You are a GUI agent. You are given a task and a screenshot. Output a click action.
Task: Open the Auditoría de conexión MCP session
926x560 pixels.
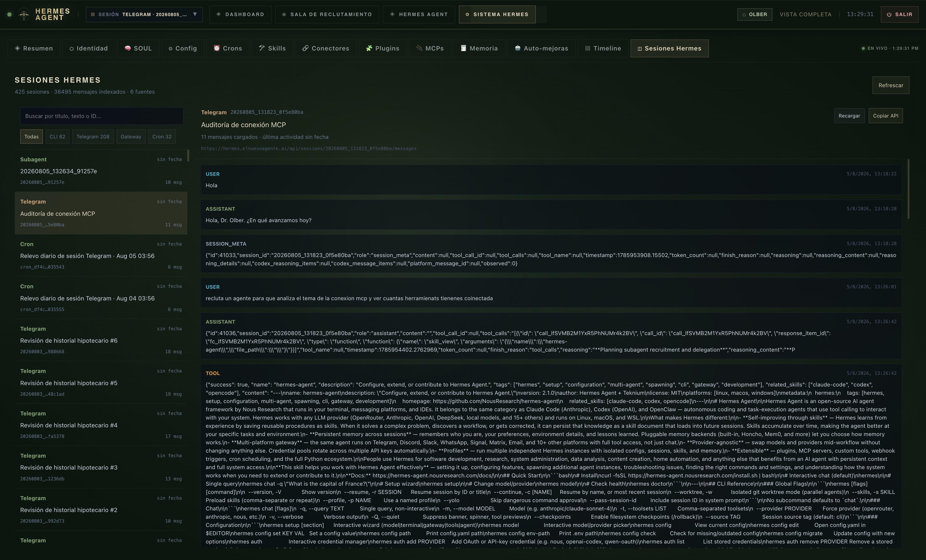[101, 213]
